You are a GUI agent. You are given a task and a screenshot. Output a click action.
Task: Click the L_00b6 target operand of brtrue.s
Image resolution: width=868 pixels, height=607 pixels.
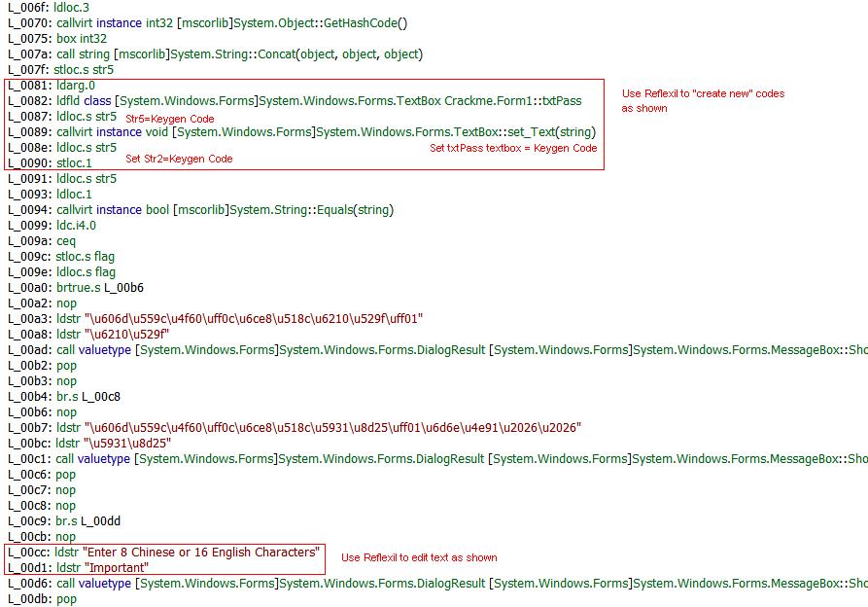(x=123, y=287)
